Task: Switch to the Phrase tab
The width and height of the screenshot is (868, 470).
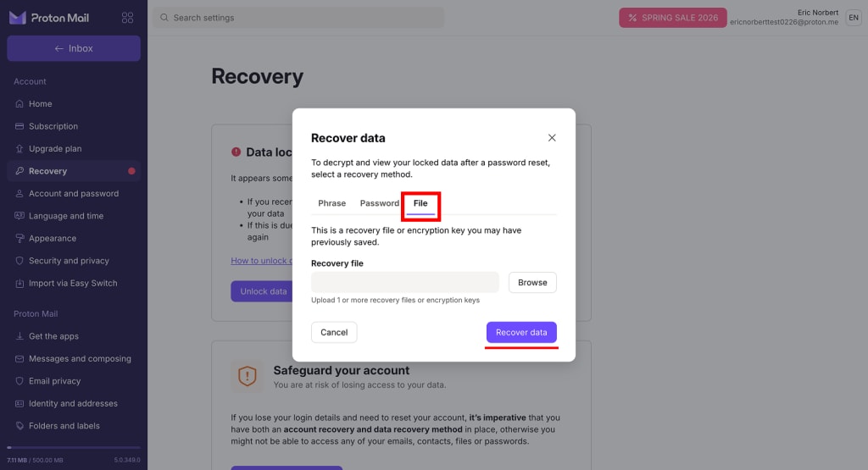Action: click(331, 203)
